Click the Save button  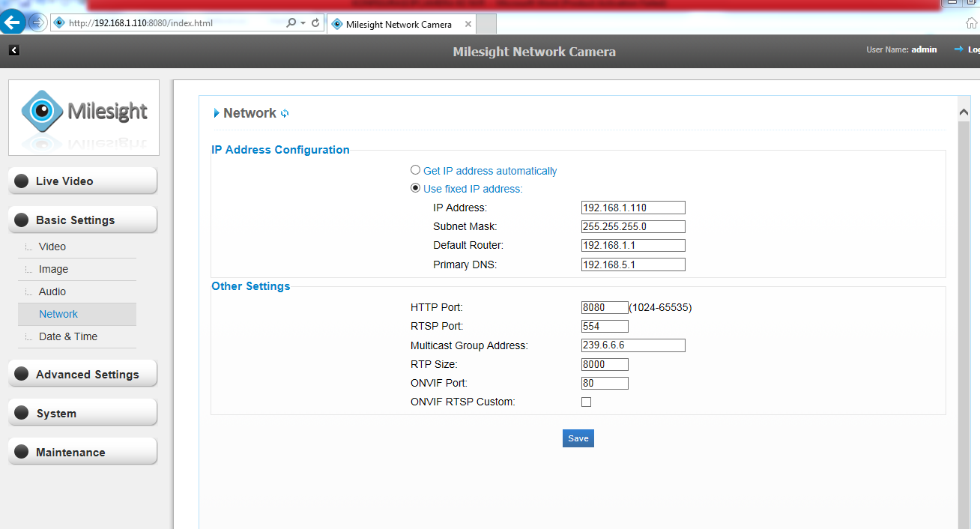tap(578, 438)
